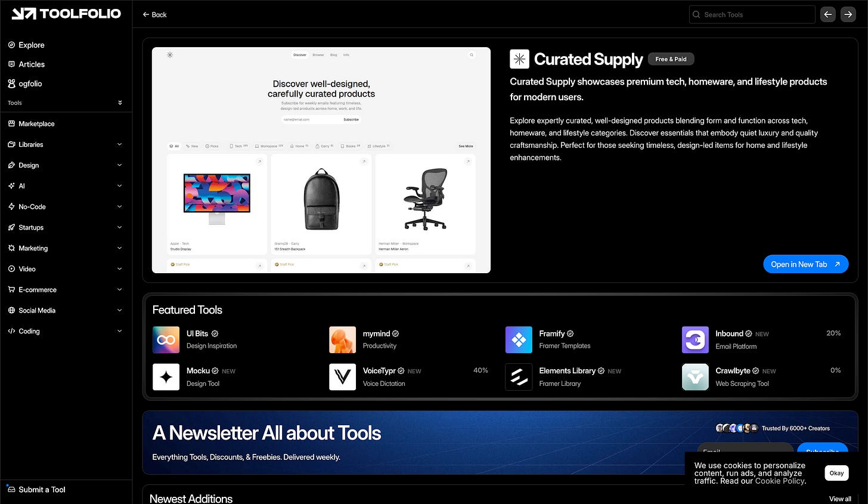
Task: Focus the Search Tools field
Action: pyautogui.click(x=752, y=14)
